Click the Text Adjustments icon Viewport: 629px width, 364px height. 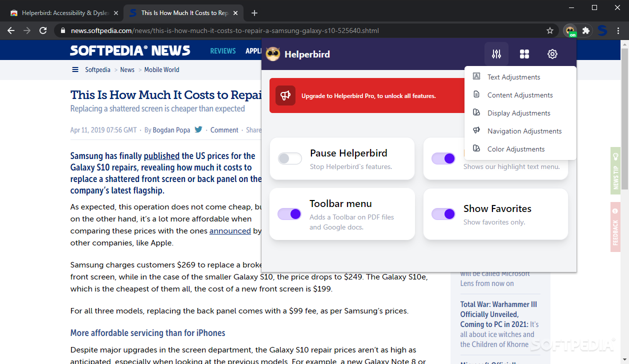click(476, 76)
